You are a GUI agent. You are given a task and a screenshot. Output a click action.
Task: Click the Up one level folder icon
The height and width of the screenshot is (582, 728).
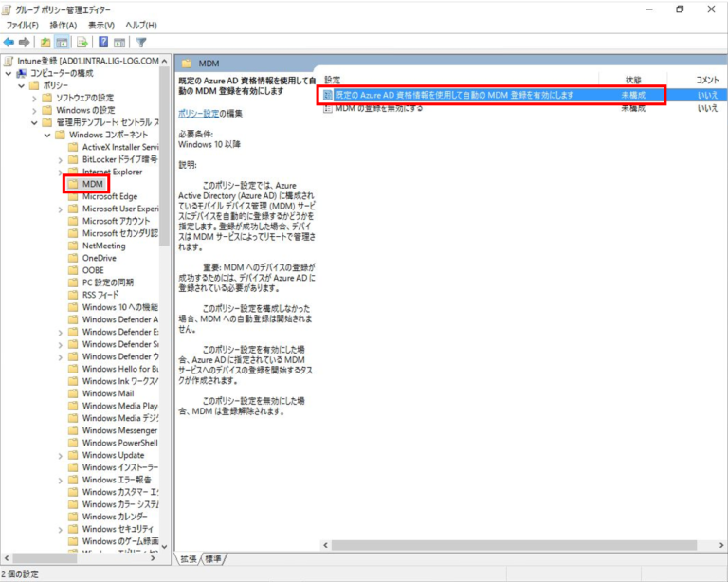[45, 43]
